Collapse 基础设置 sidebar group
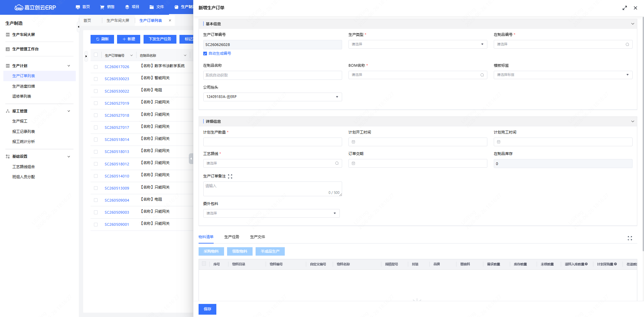The width and height of the screenshot is (644, 317). (69, 157)
